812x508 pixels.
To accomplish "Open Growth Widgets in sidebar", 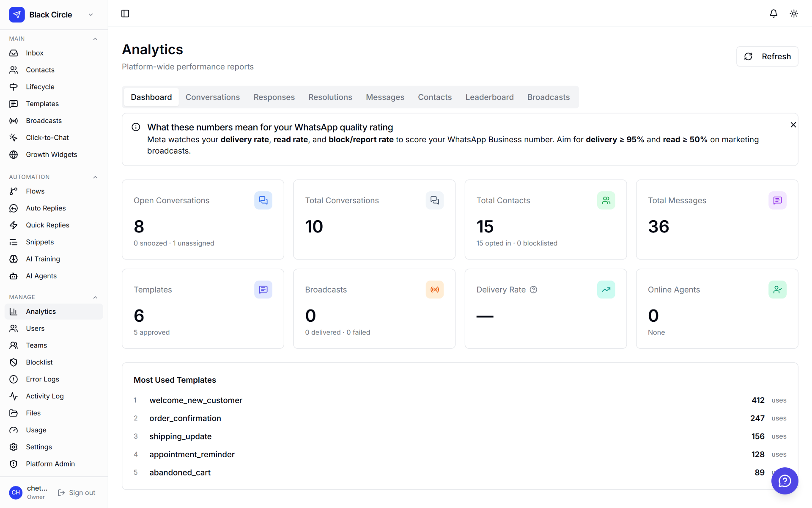I will pos(54,155).
